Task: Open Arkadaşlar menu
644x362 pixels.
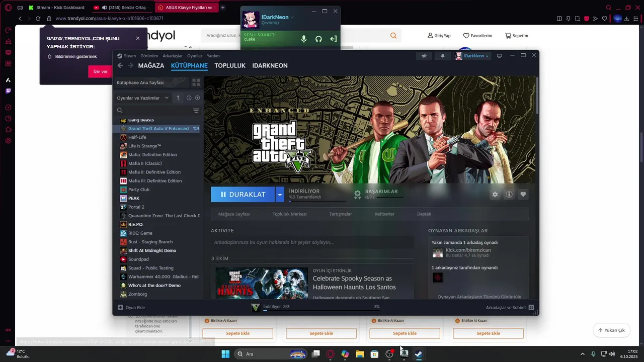Action: (173, 56)
